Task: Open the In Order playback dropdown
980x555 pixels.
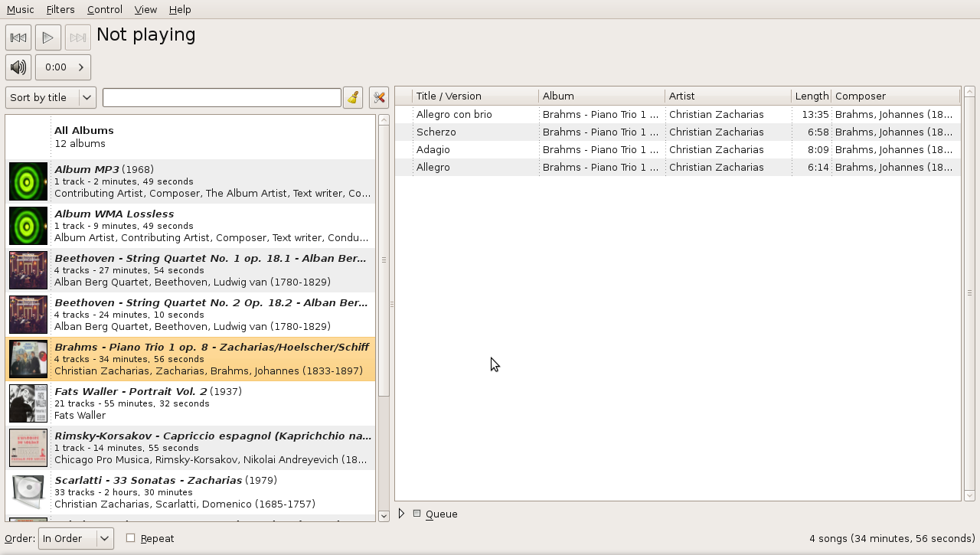Action: pos(76,539)
